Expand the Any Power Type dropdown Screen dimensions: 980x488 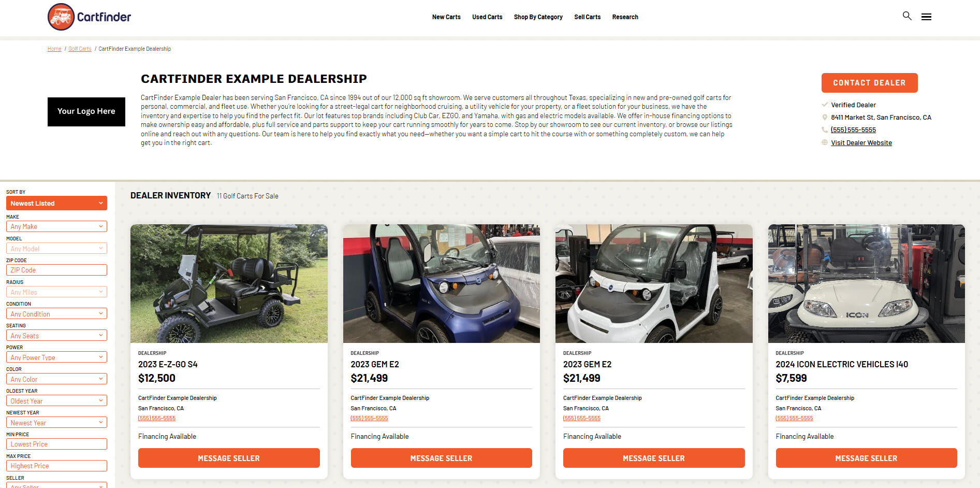pos(56,357)
